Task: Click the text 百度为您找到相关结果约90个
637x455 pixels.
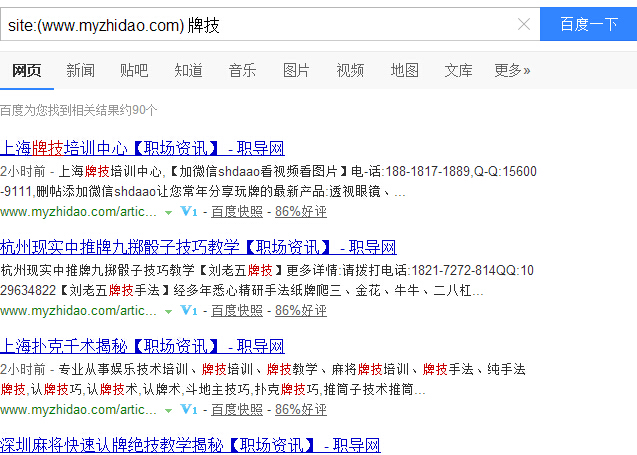Action: pos(78,110)
